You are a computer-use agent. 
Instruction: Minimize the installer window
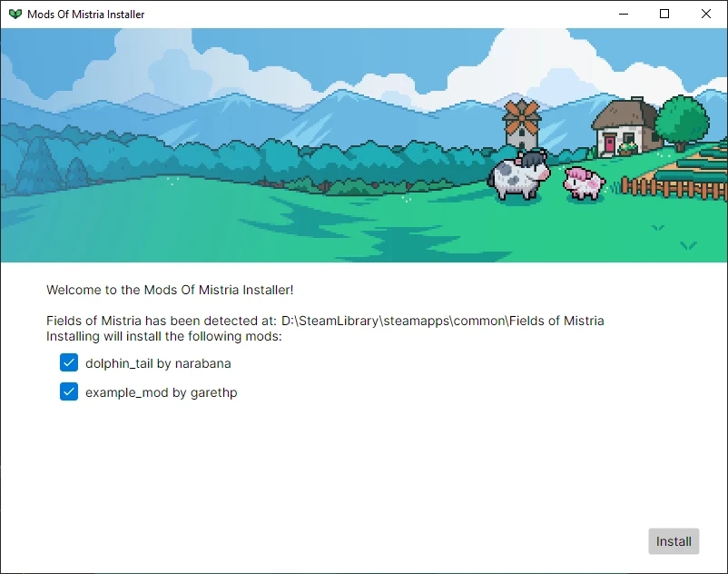coord(624,14)
